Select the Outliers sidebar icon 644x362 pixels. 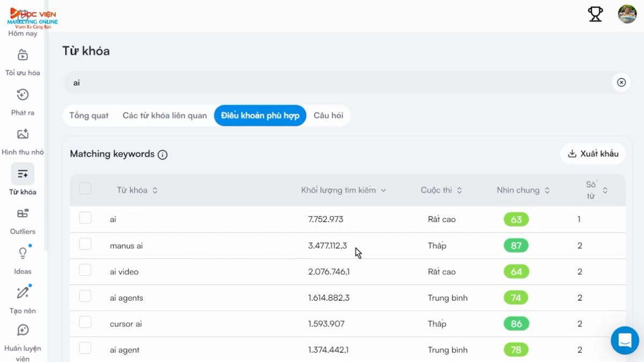point(23,213)
